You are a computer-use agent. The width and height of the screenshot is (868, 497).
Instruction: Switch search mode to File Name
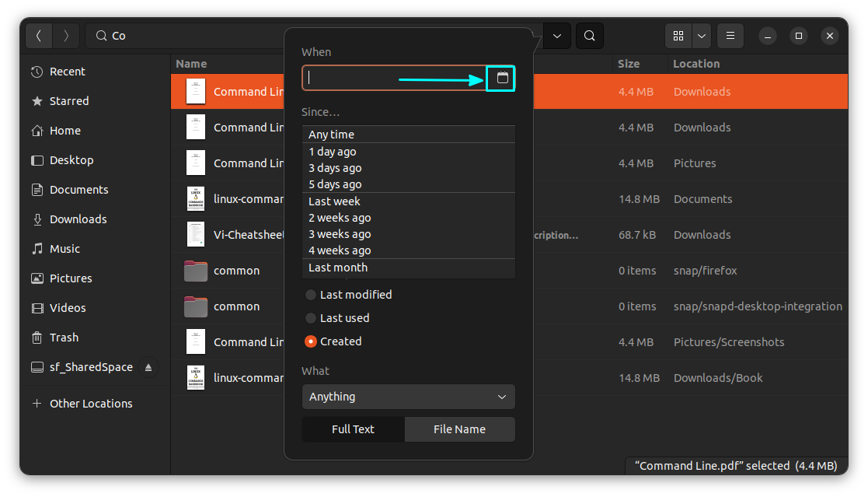(459, 429)
